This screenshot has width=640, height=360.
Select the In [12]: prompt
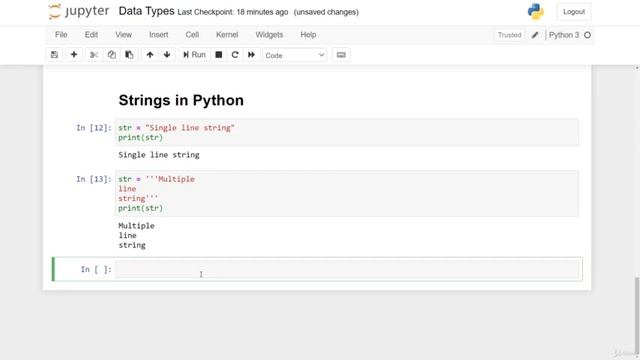tap(93, 128)
